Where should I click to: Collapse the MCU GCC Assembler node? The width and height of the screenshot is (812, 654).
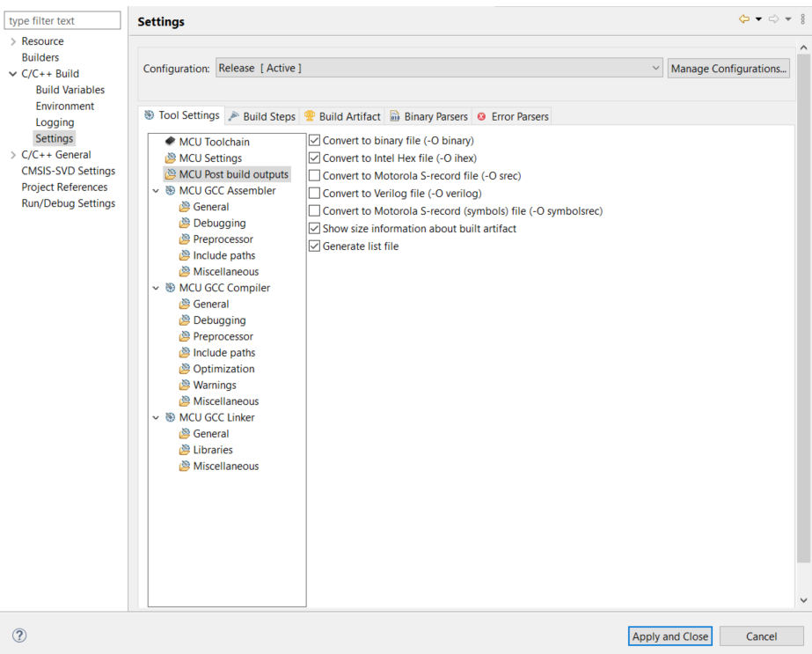coord(156,191)
